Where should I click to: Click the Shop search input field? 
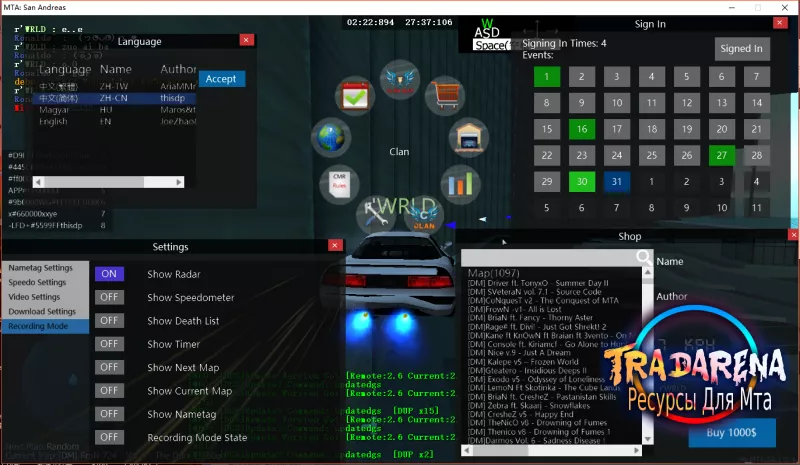(549, 258)
